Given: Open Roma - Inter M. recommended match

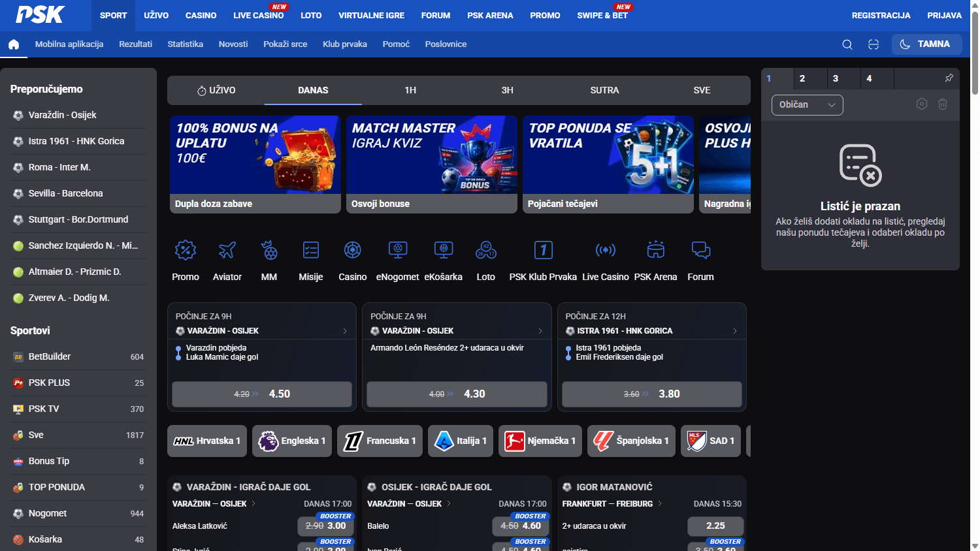Looking at the screenshot, I should tap(78, 167).
